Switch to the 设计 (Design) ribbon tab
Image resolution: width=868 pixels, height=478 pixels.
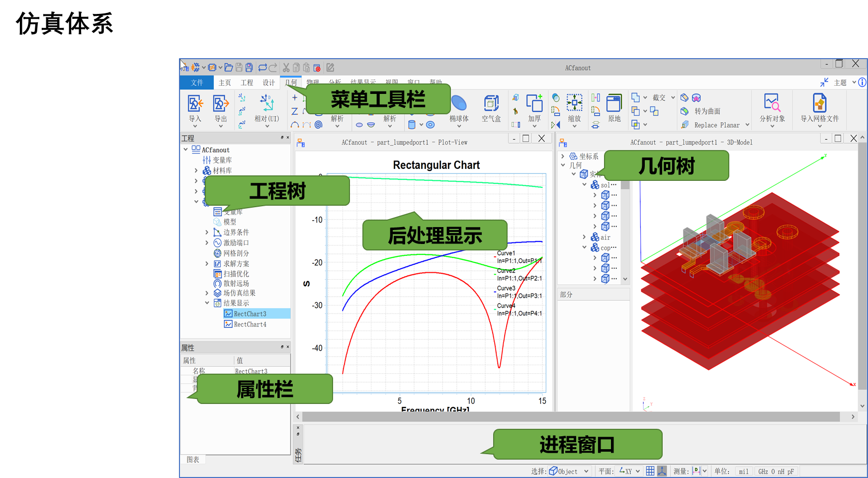[x=268, y=82]
